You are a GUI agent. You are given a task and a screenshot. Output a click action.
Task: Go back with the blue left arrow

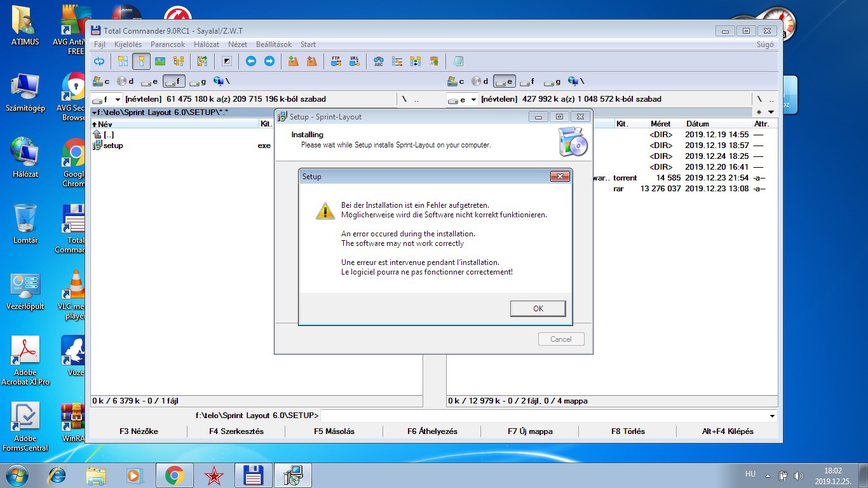pos(251,61)
